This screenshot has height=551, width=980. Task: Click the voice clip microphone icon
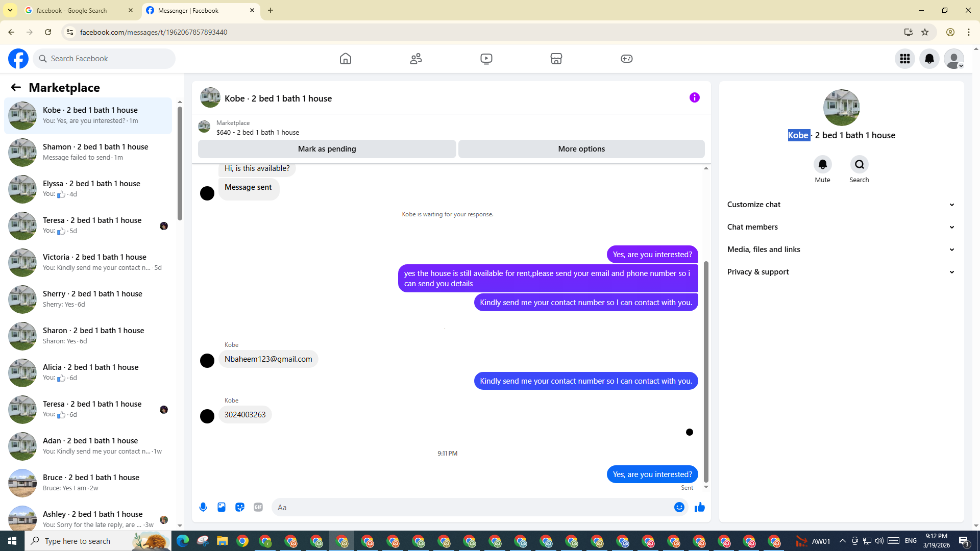coord(203,507)
